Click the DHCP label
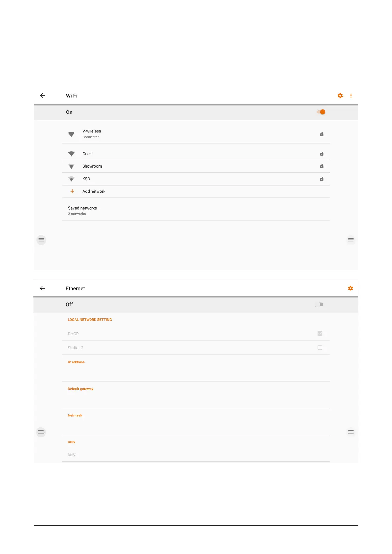This screenshot has height=554, width=392. [73, 334]
